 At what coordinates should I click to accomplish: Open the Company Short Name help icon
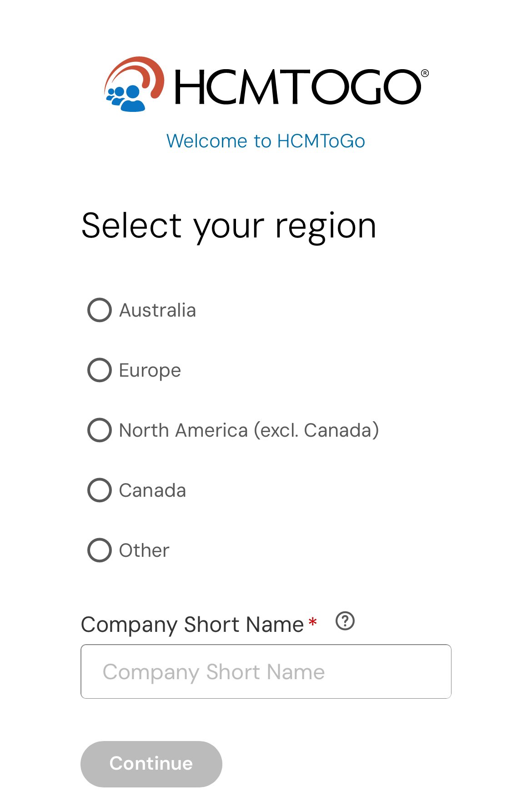(345, 621)
